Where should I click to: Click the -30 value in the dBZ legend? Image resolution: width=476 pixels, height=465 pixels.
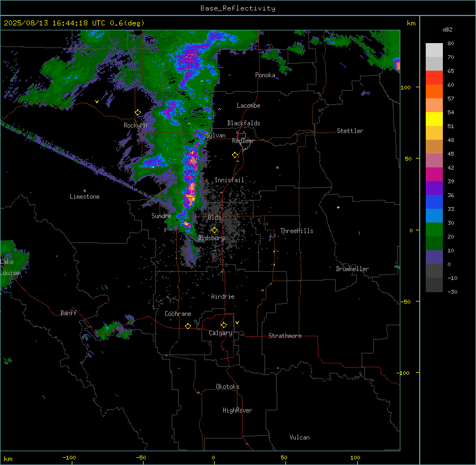tap(452, 292)
